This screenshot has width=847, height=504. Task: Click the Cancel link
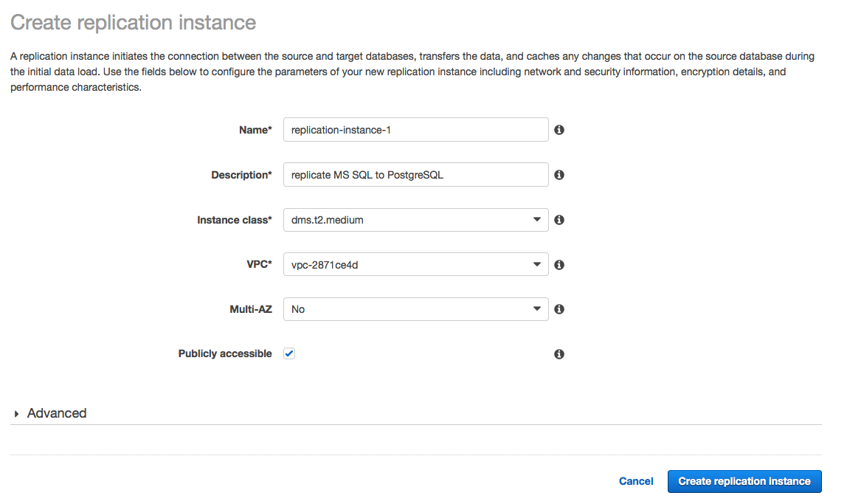635,481
